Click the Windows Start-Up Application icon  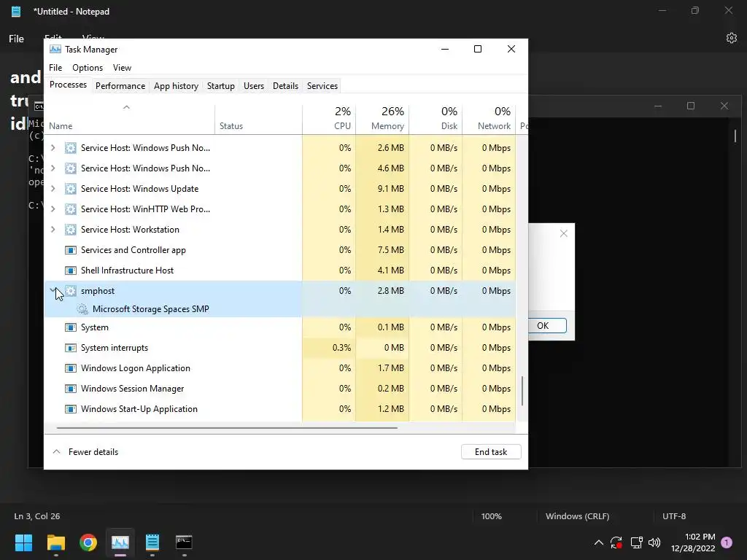[71, 409]
